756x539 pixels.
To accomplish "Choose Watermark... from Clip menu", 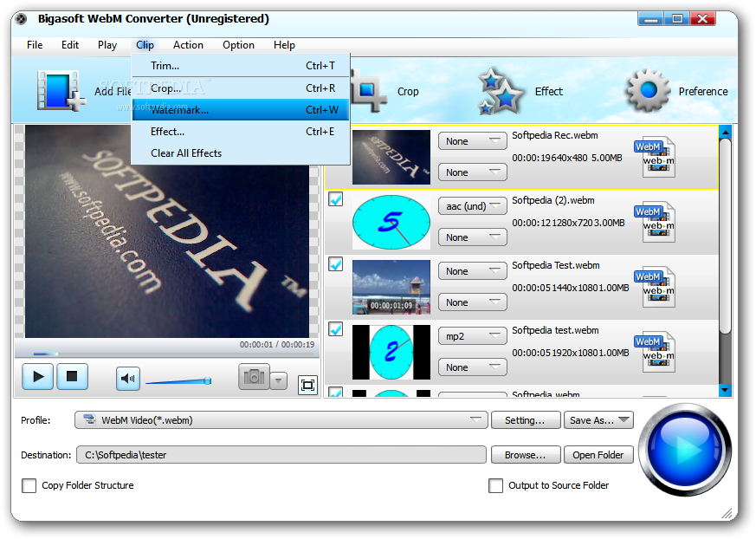I will 241,110.
